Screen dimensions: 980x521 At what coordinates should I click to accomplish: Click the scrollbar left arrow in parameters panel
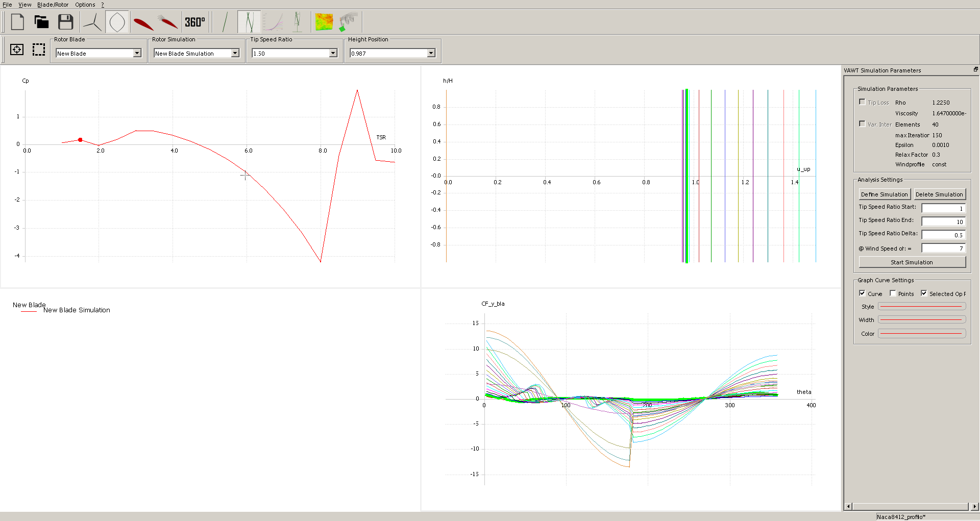pyautogui.click(x=848, y=506)
